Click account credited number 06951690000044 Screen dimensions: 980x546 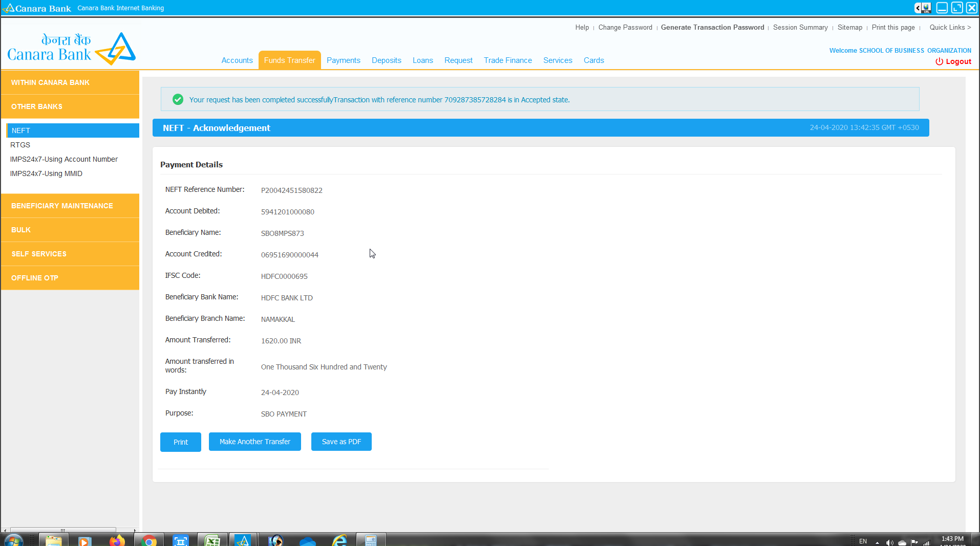(x=290, y=255)
